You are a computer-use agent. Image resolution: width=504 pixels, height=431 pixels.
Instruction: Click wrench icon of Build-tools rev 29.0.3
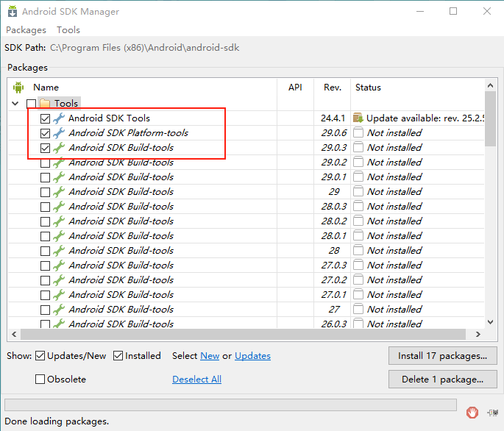tap(59, 148)
